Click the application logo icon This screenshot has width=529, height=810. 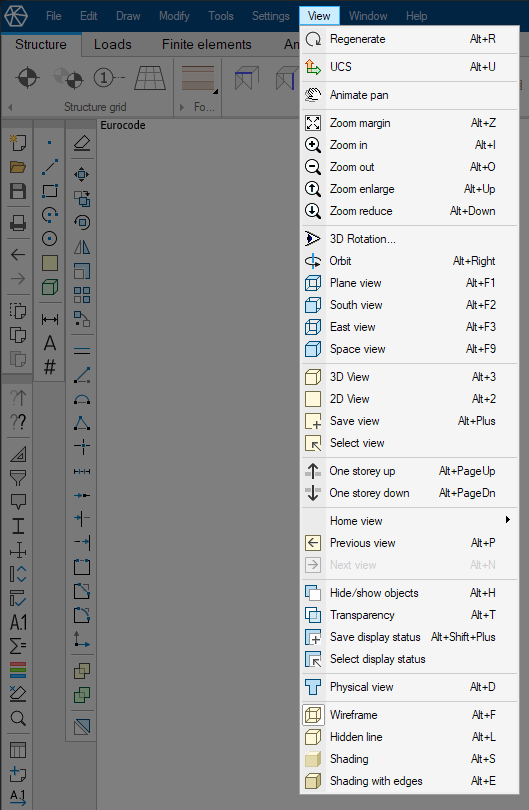[16, 16]
